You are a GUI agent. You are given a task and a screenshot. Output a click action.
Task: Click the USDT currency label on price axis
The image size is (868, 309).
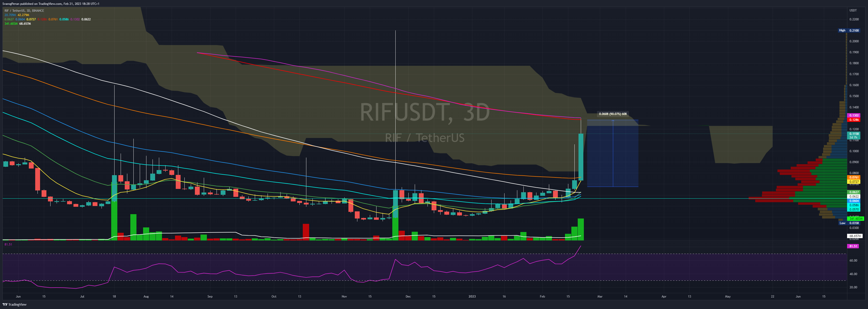(853, 10)
